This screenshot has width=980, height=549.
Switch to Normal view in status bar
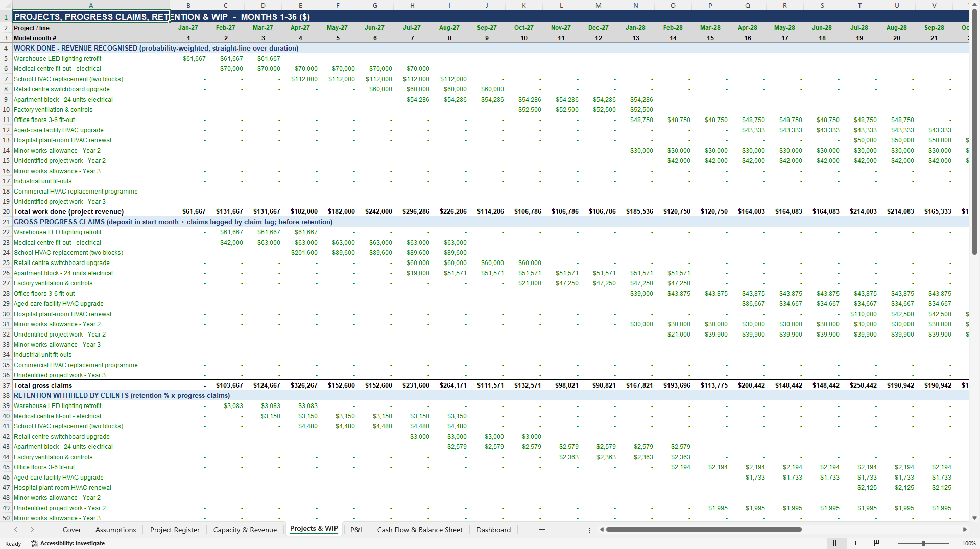coord(836,543)
